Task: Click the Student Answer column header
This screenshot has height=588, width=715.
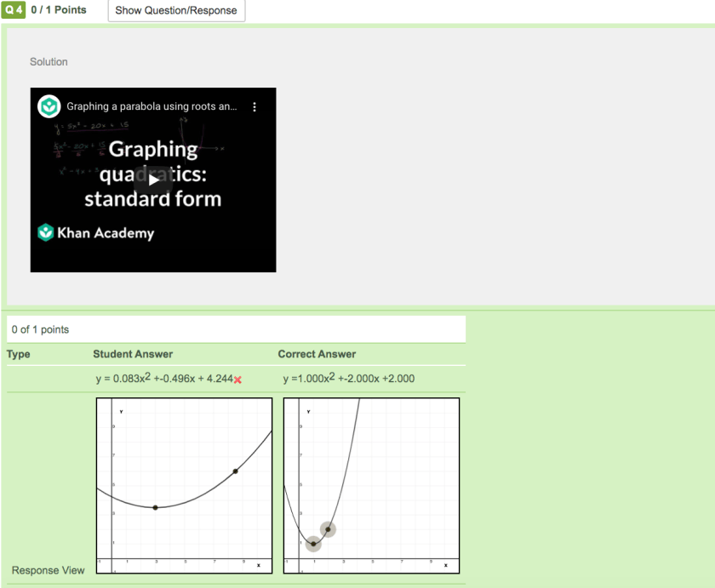Action: click(133, 354)
